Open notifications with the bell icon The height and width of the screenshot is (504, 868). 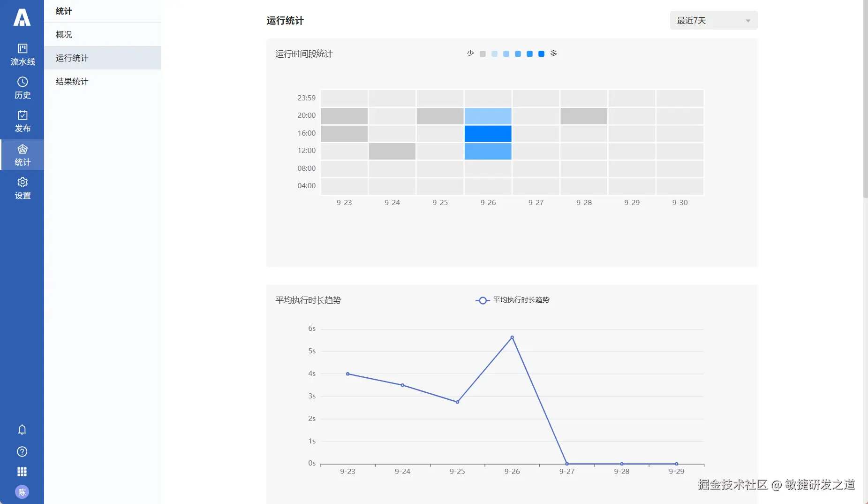22,429
